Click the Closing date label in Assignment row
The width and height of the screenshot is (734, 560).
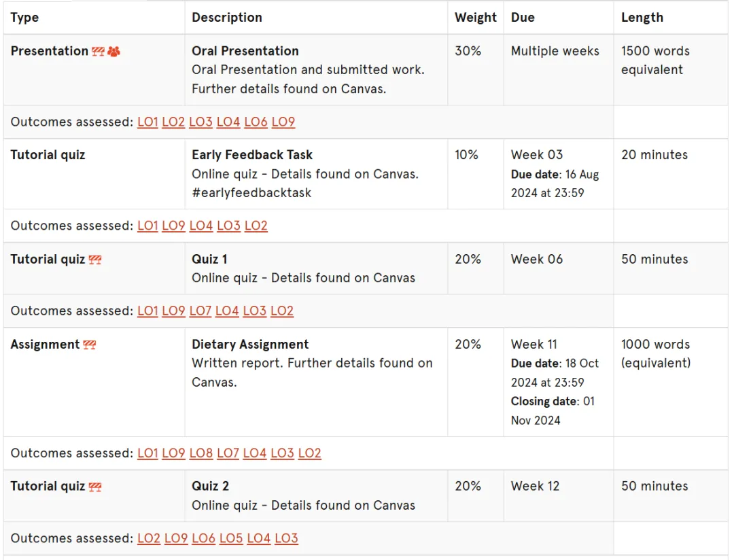[544, 402]
